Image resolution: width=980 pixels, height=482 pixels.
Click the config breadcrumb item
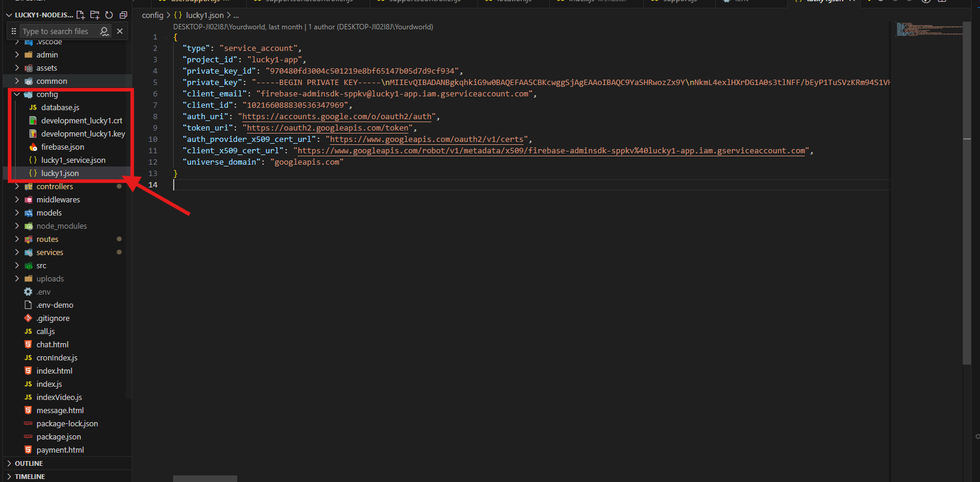coord(152,16)
